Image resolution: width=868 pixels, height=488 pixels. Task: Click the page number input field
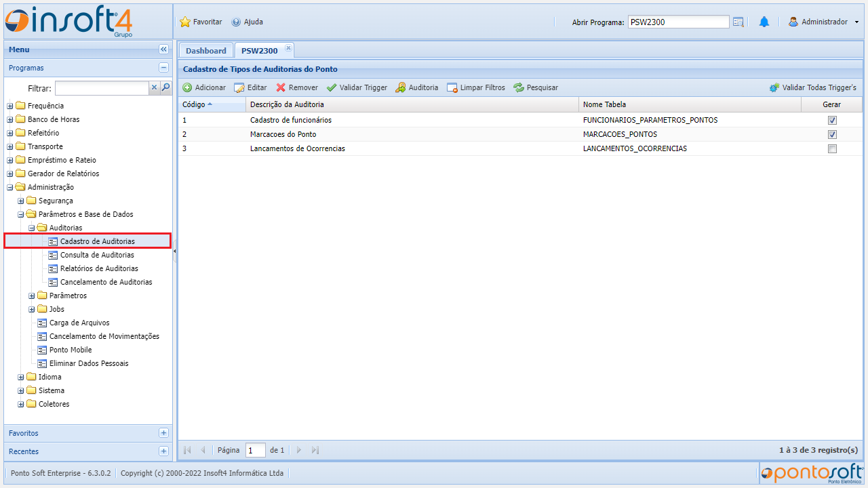255,450
